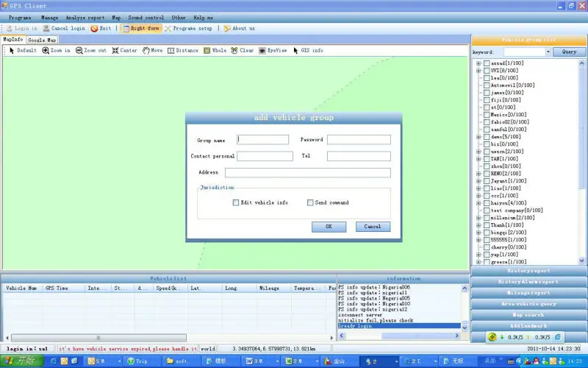The image size is (588, 368).
Task: Click the vehicle list horizontal scrollbar thumb
Action: (98, 338)
